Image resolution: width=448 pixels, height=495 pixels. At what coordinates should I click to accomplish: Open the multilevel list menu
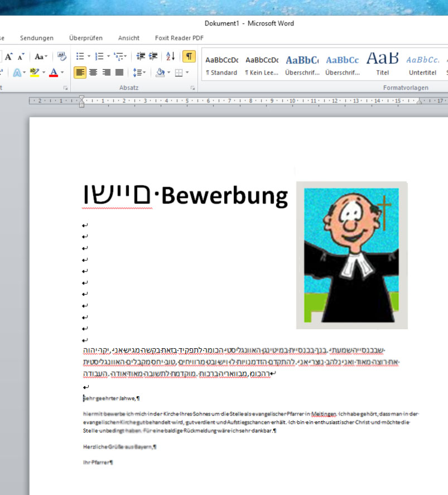click(120, 56)
